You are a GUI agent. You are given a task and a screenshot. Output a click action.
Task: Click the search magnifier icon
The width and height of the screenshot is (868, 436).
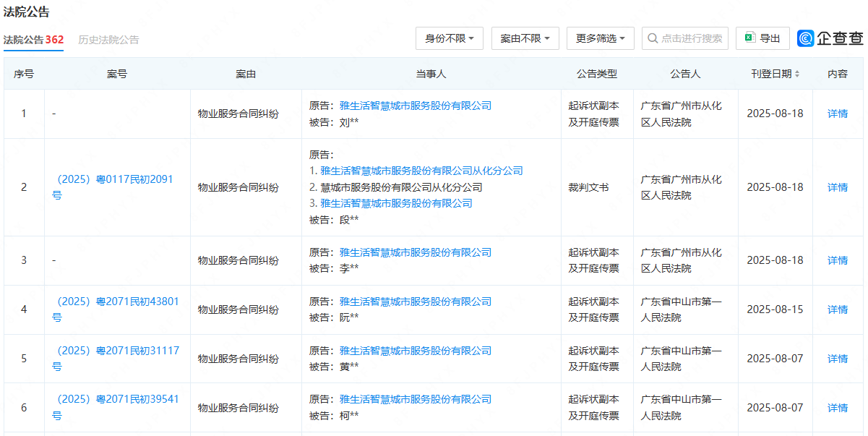(x=653, y=38)
